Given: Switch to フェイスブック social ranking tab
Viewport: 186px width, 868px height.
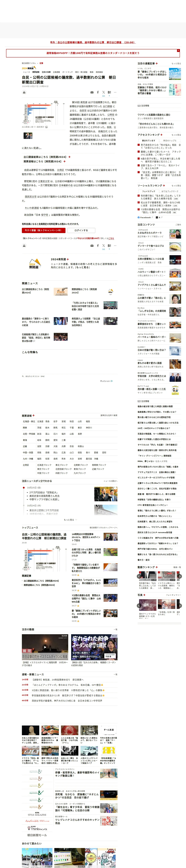Looking at the screenshot, I should coord(148,191).
